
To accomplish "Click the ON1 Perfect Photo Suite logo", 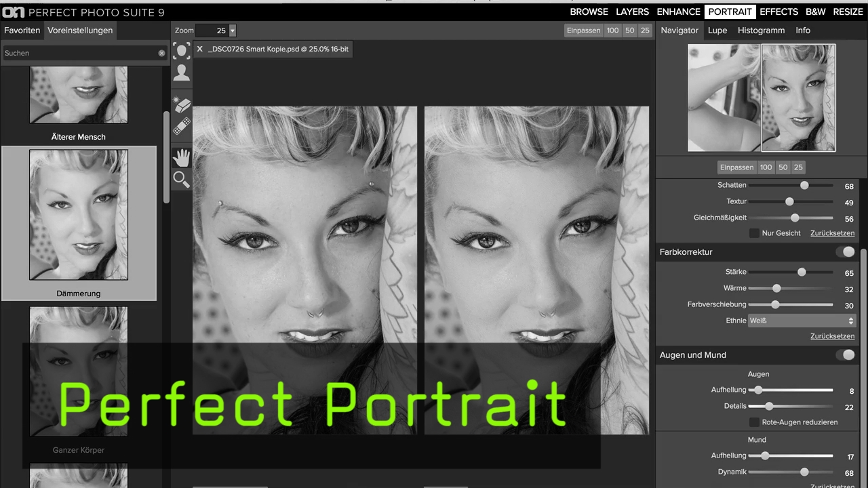I will tap(13, 12).
